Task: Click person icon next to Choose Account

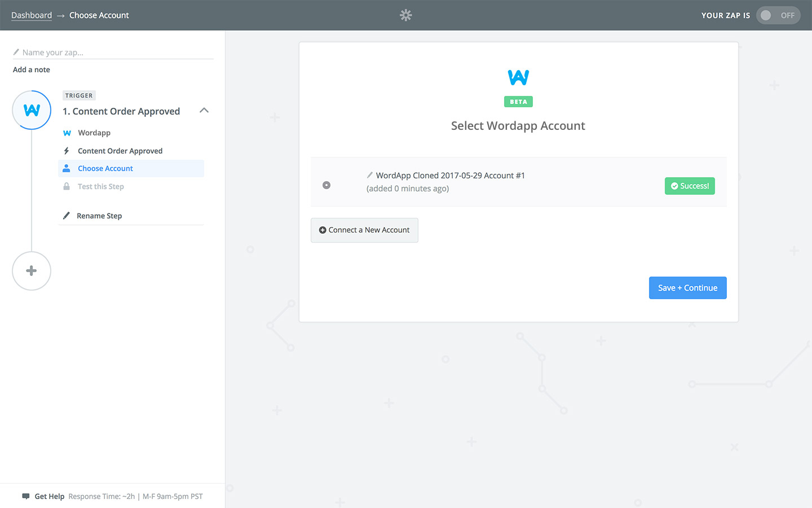Action: pos(67,168)
